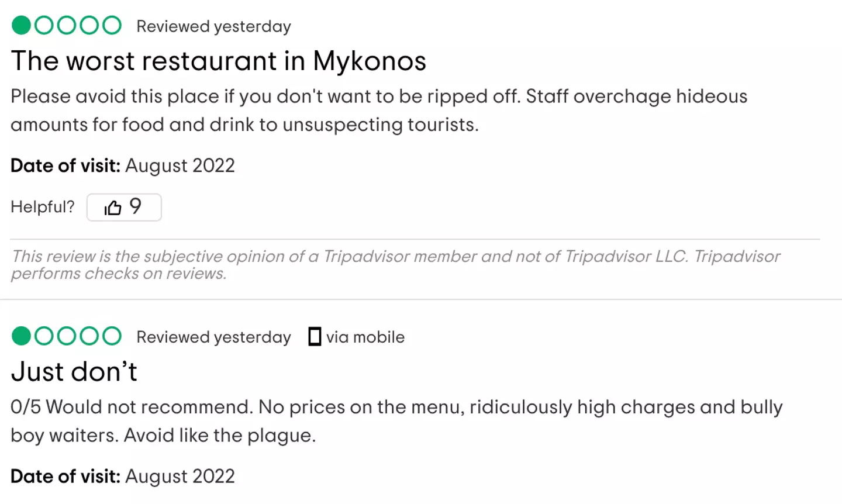Toggle the helpful vote on the first review

click(124, 207)
